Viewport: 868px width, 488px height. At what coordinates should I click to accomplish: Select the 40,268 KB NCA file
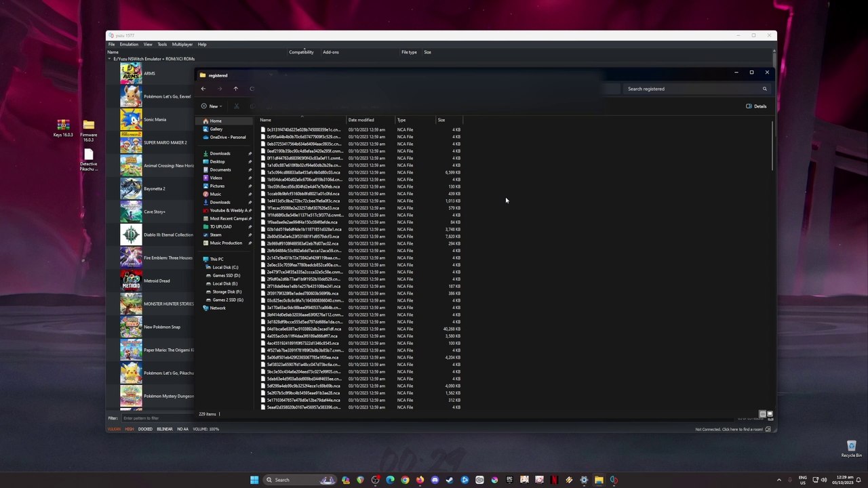coord(361,329)
